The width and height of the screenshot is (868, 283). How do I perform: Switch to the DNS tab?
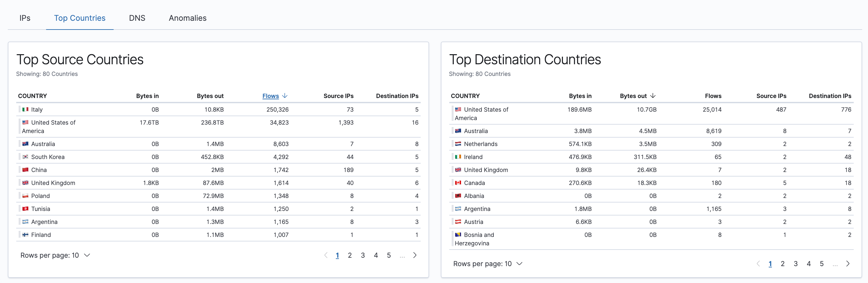tap(137, 18)
